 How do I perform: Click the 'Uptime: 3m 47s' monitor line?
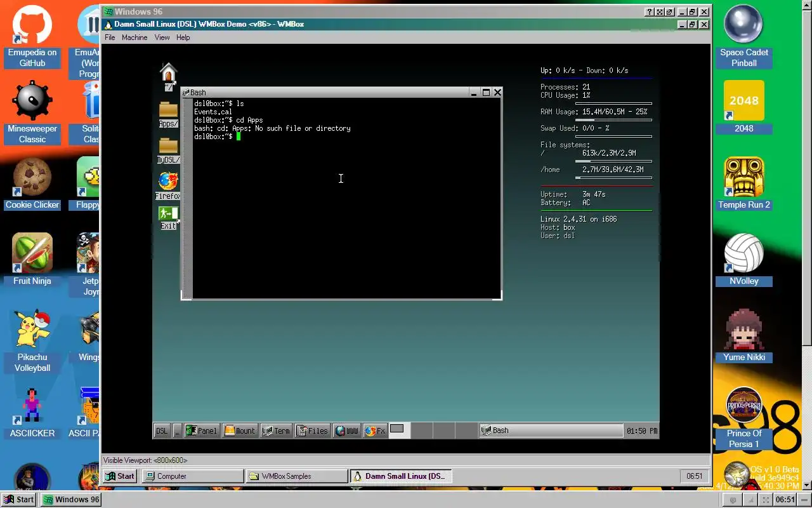(573, 194)
